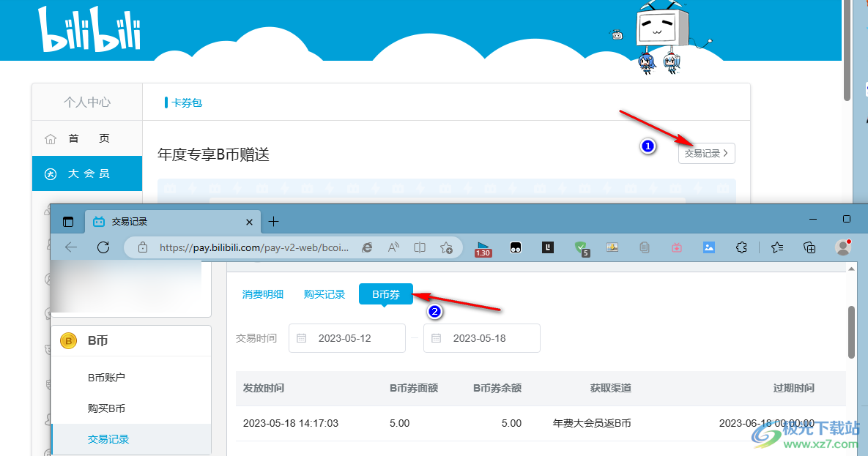Click the B币券余额 column header
This screenshot has height=456, width=868.
tap(497, 388)
